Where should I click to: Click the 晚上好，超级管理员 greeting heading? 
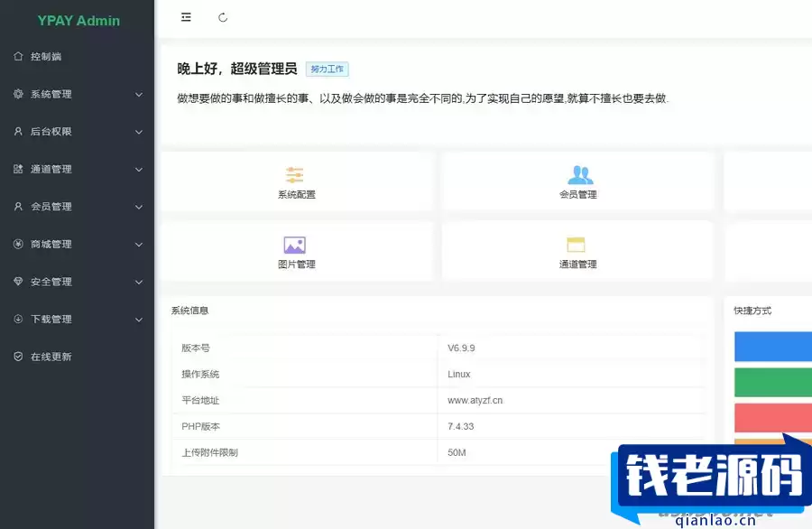[x=237, y=69]
